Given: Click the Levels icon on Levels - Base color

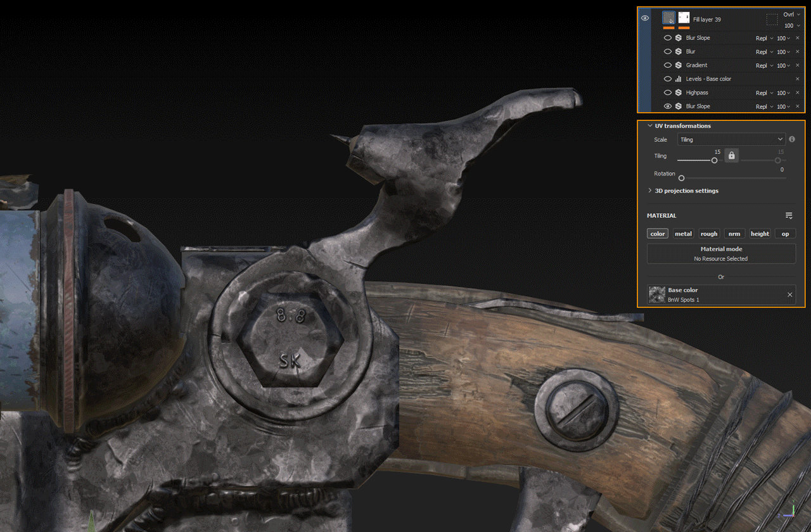Looking at the screenshot, I should tap(677, 79).
